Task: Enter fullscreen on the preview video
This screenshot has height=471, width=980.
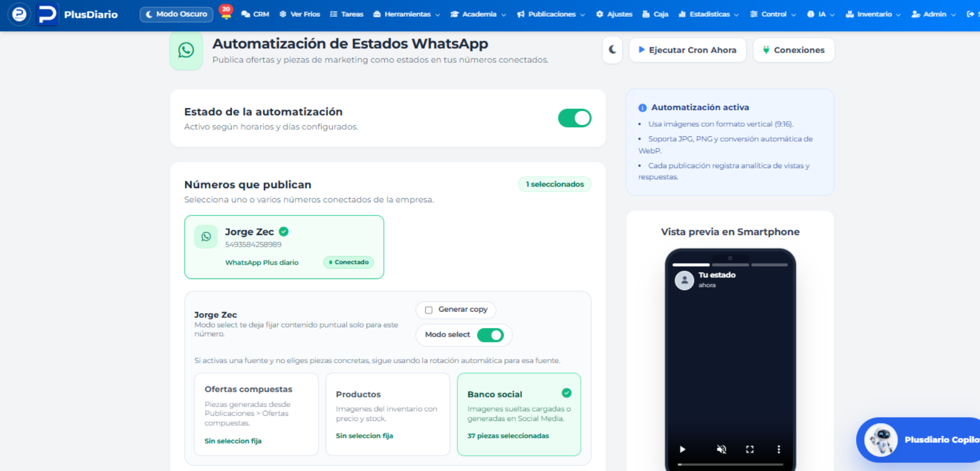Action: [750, 450]
